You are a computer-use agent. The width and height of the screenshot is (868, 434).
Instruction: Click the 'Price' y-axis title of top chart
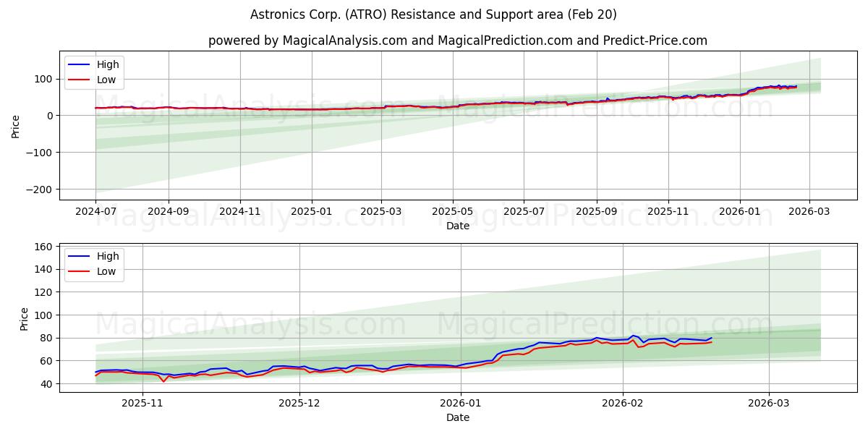tap(16, 126)
